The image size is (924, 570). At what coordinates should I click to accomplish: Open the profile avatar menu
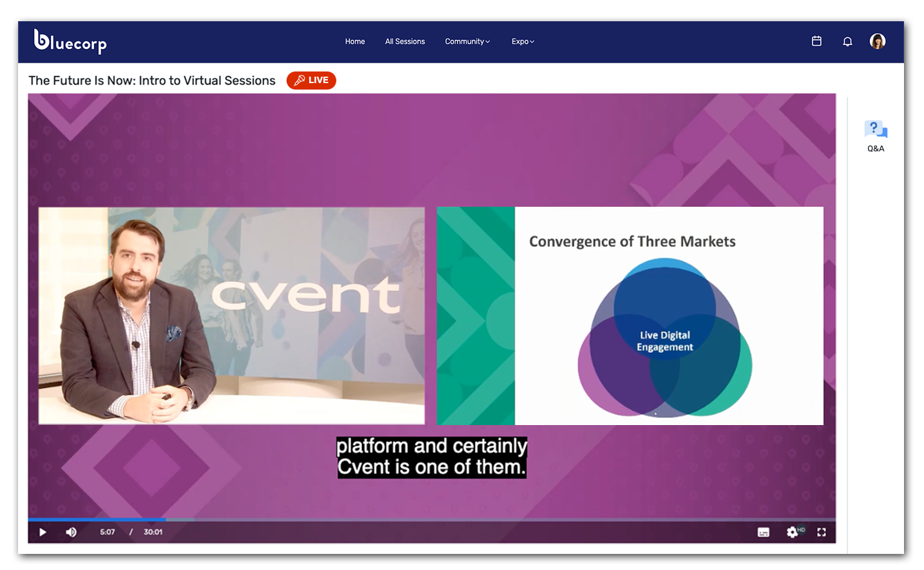(878, 41)
